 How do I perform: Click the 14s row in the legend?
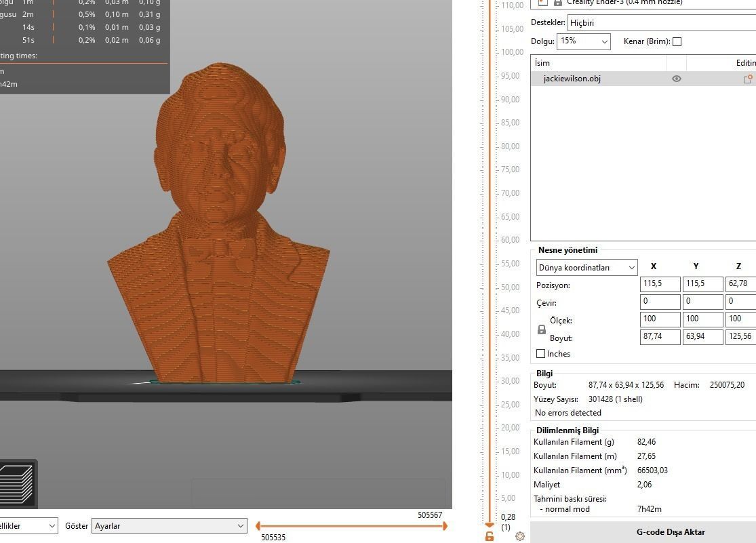point(82,28)
